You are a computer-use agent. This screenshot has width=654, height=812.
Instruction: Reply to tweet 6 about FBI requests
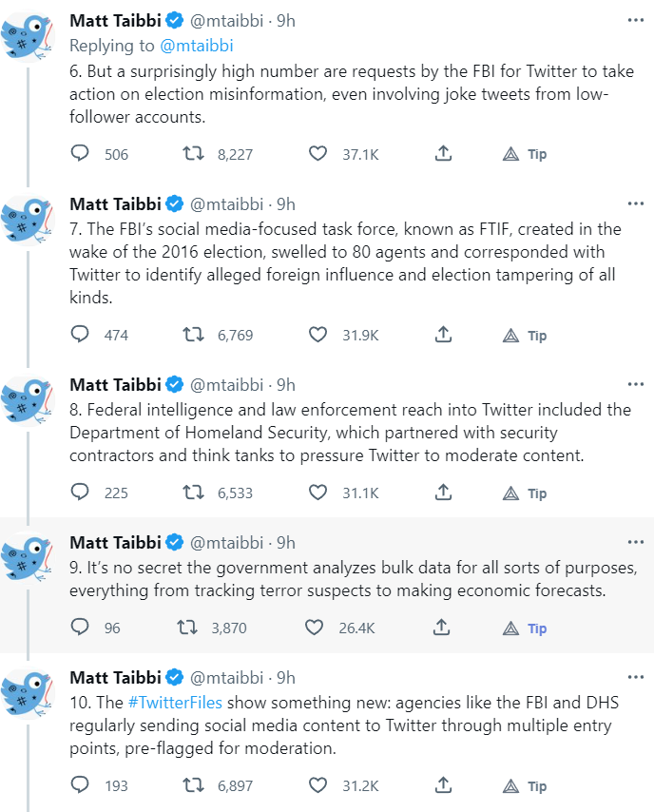pyautogui.click(x=81, y=153)
